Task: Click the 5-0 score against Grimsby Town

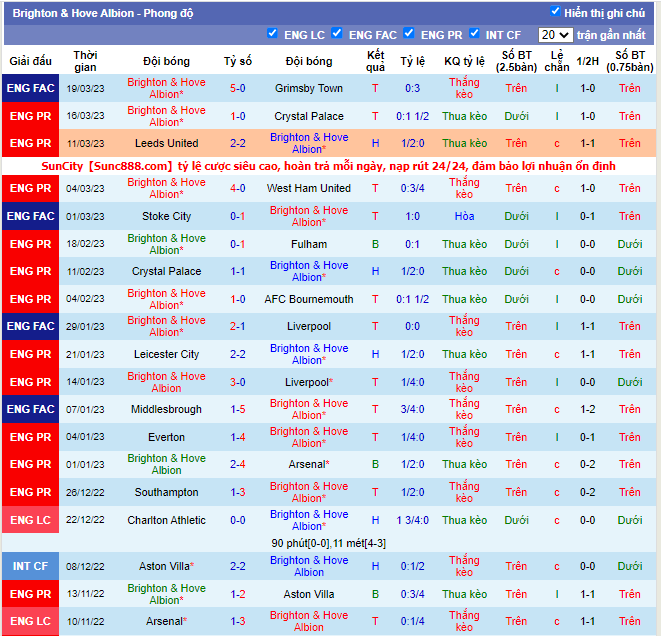Action: pyautogui.click(x=237, y=88)
